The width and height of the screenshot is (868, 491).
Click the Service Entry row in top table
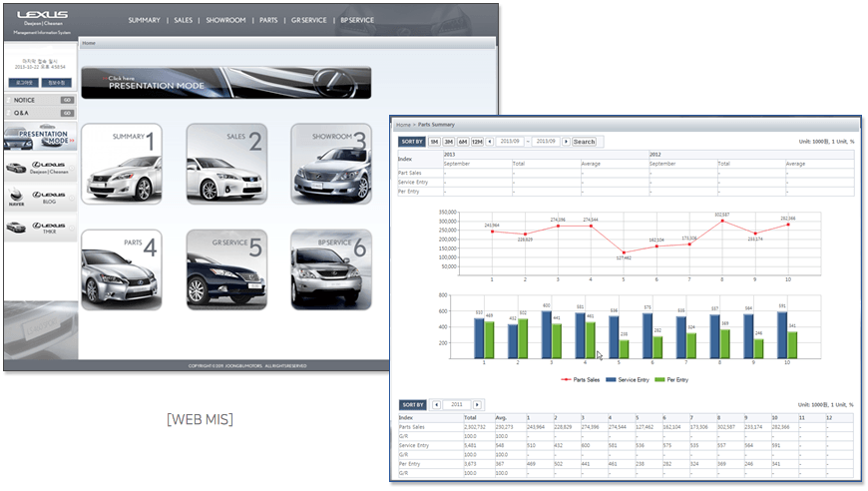tap(626, 182)
